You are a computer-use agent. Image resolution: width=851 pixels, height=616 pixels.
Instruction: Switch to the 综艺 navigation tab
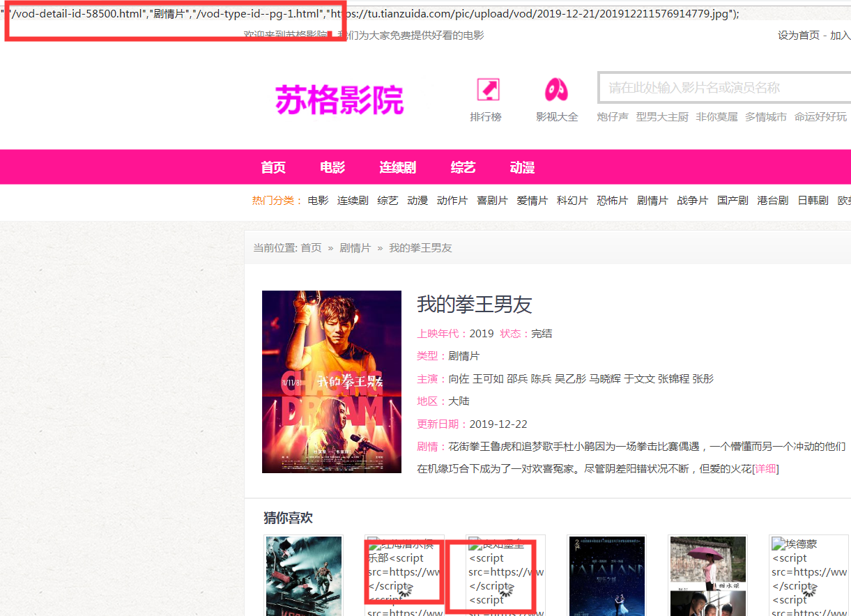point(463,167)
